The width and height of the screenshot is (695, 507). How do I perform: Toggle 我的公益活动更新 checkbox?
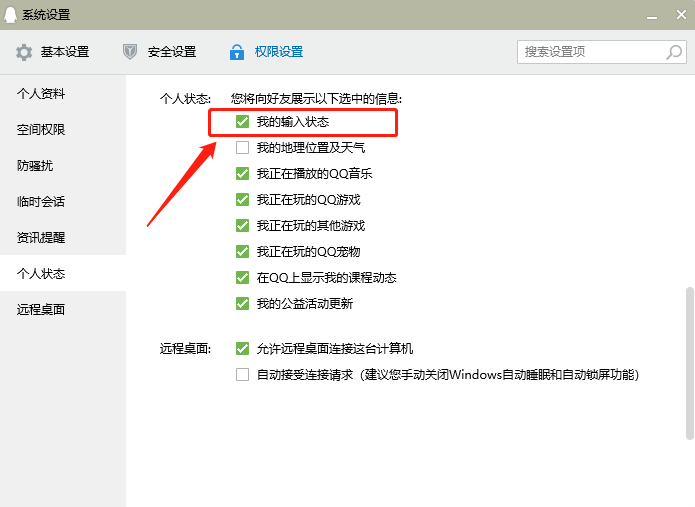click(242, 304)
